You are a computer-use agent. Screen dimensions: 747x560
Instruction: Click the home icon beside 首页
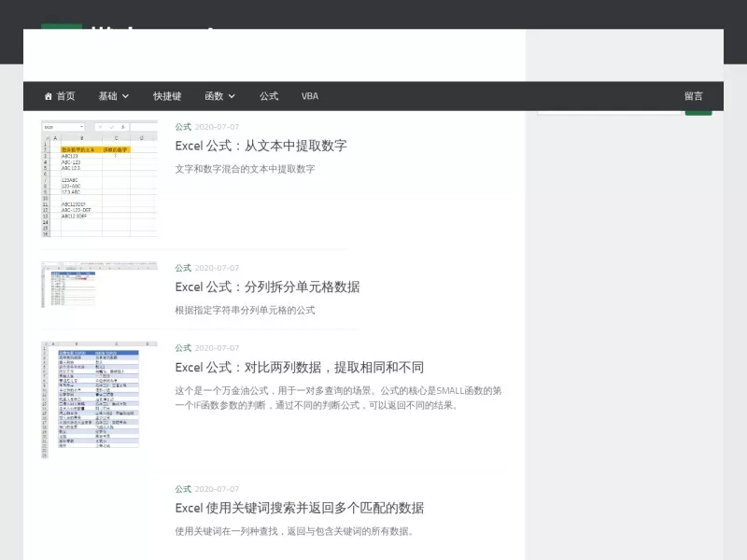coord(49,96)
